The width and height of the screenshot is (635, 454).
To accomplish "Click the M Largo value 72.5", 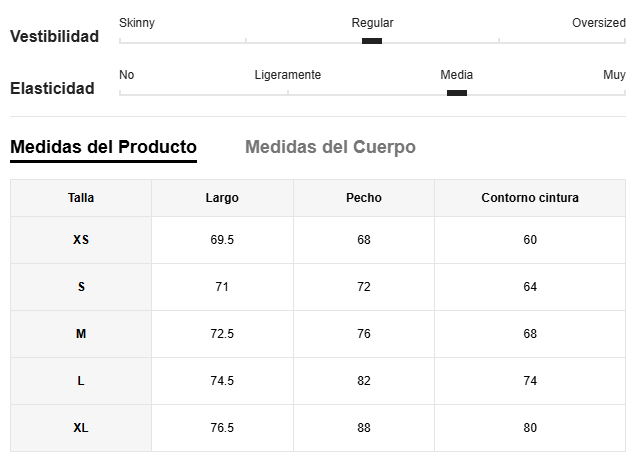I will (222, 334).
